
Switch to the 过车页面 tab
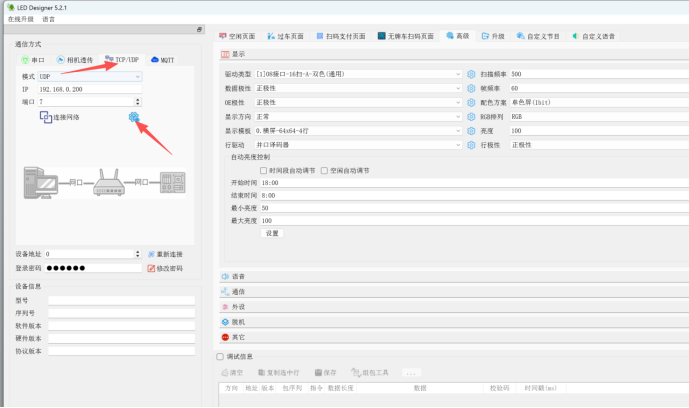pos(286,36)
